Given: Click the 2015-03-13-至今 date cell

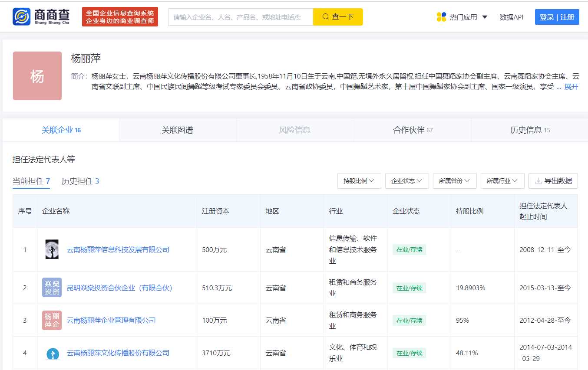Looking at the screenshot, I should click(545, 288).
